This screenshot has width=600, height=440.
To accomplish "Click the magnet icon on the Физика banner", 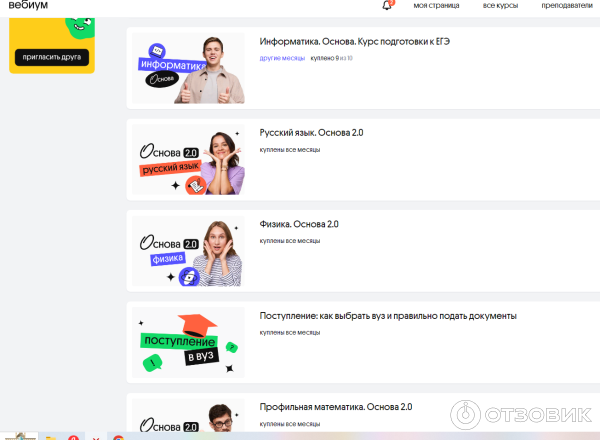I will point(187,276).
